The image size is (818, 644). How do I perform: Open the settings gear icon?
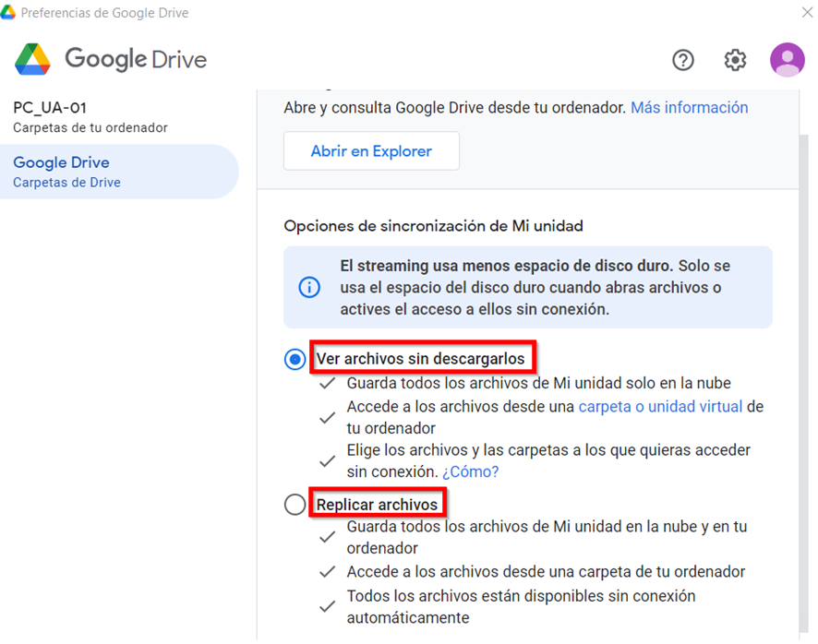pos(735,60)
